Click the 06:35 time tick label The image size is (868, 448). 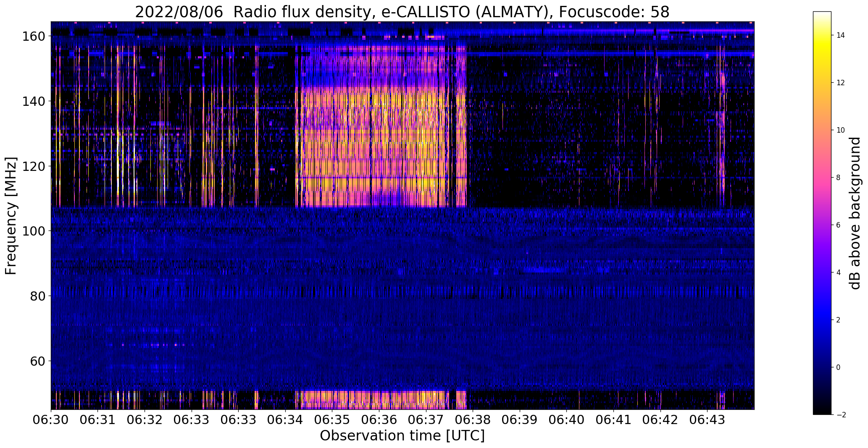click(332, 420)
